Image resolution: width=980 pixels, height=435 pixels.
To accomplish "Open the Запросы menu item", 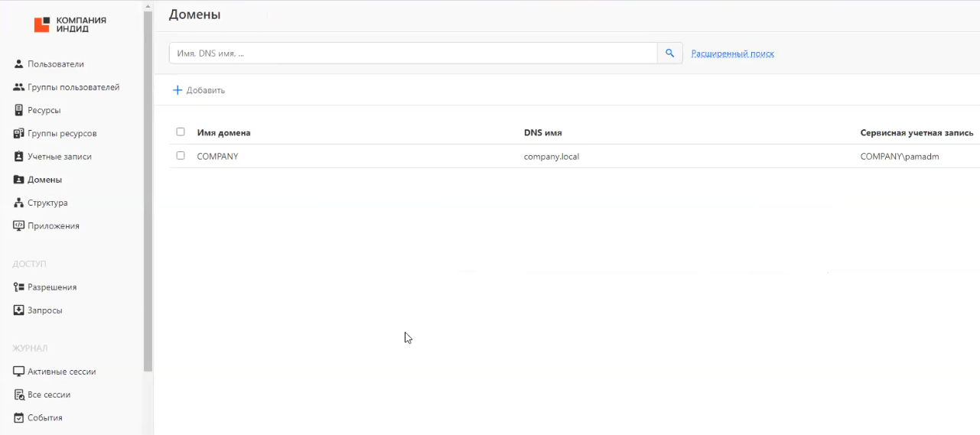I will tap(44, 310).
